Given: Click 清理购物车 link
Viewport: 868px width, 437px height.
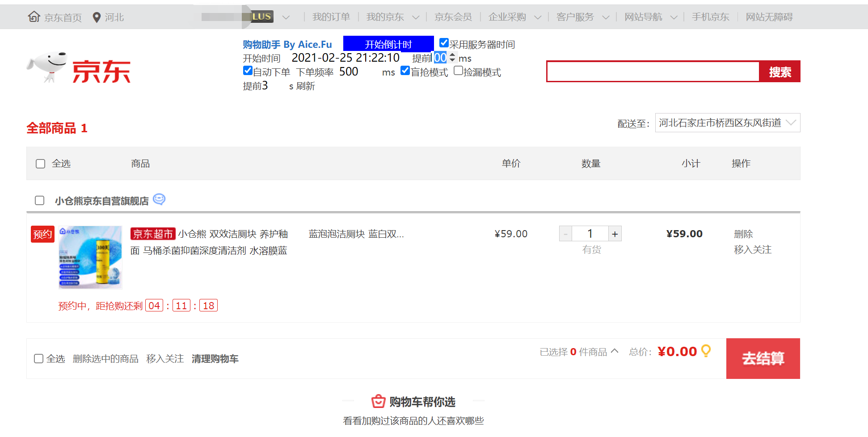Looking at the screenshot, I should point(215,359).
